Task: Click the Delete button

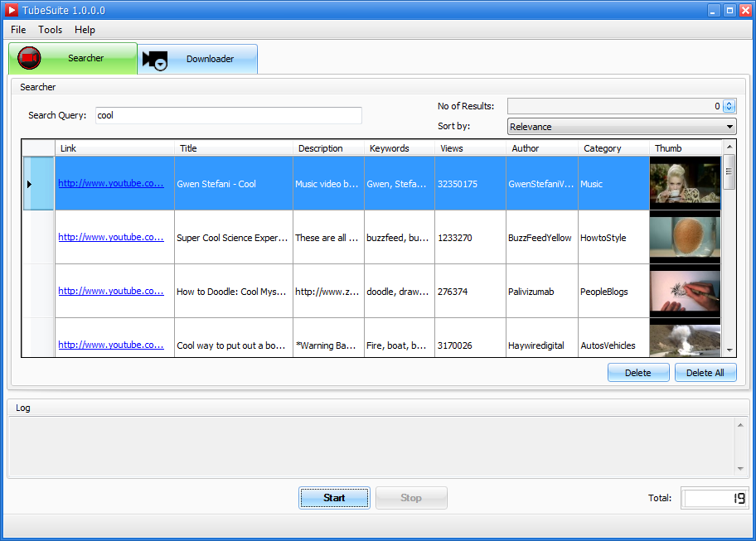Action: click(x=638, y=373)
